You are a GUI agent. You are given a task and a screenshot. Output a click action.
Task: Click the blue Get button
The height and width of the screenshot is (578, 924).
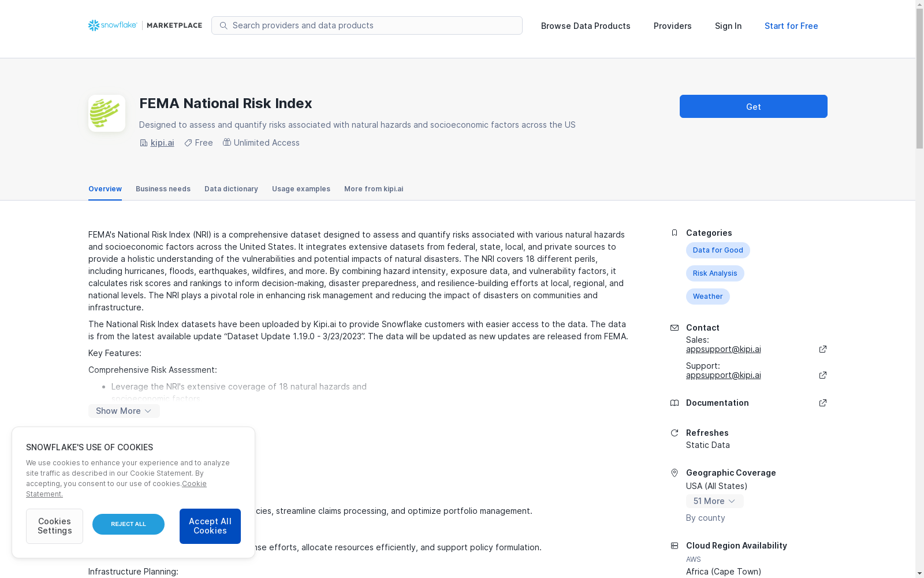pyautogui.click(x=754, y=106)
